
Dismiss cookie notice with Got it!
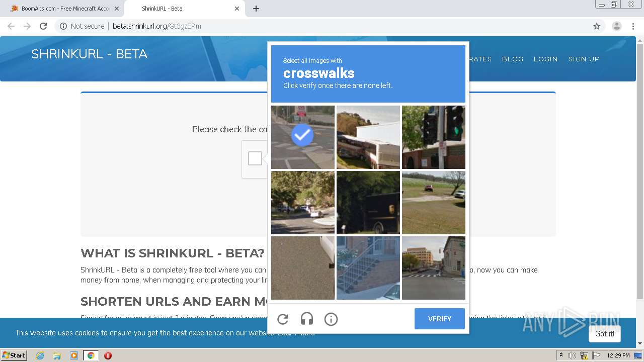[605, 334]
